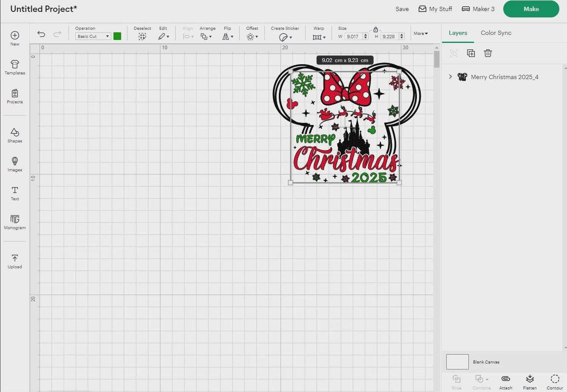Click the Contour tool
The height and width of the screenshot is (392, 567).
pos(555,382)
